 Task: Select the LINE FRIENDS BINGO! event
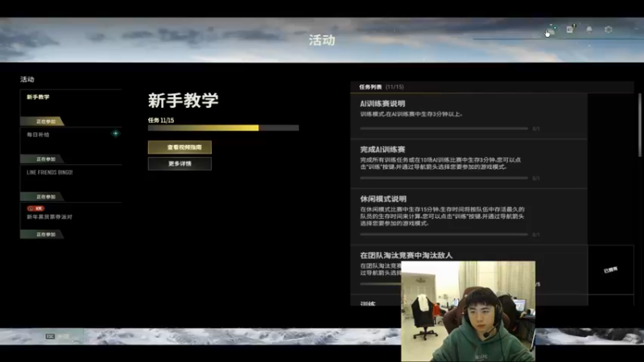[x=71, y=183]
